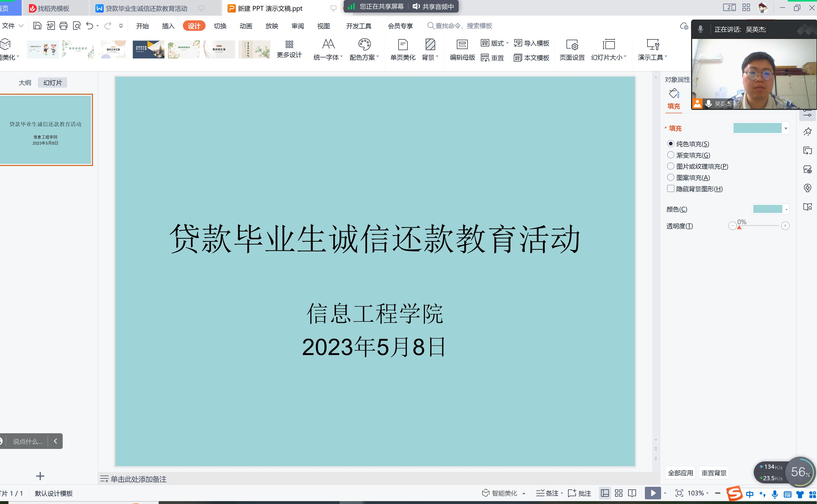The width and height of the screenshot is (817, 504).
Task: Click Apply to All (全部应用) button
Action: click(680, 473)
